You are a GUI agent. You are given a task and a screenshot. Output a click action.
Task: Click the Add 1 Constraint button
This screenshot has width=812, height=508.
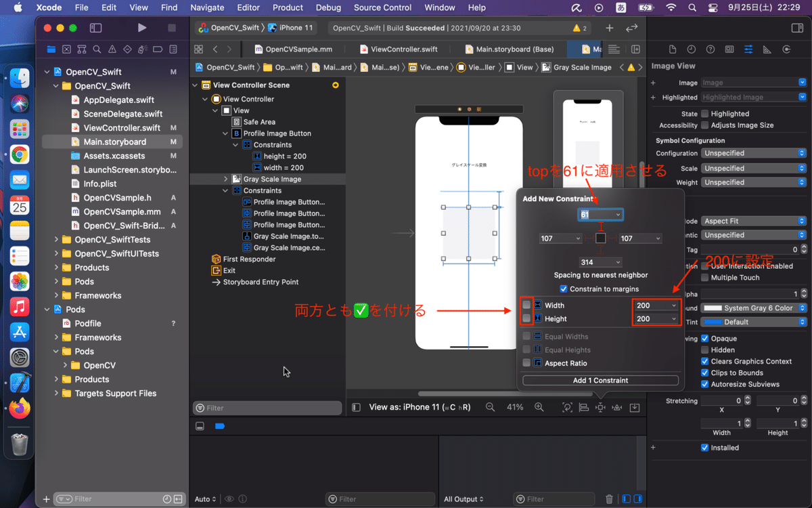[600, 380]
